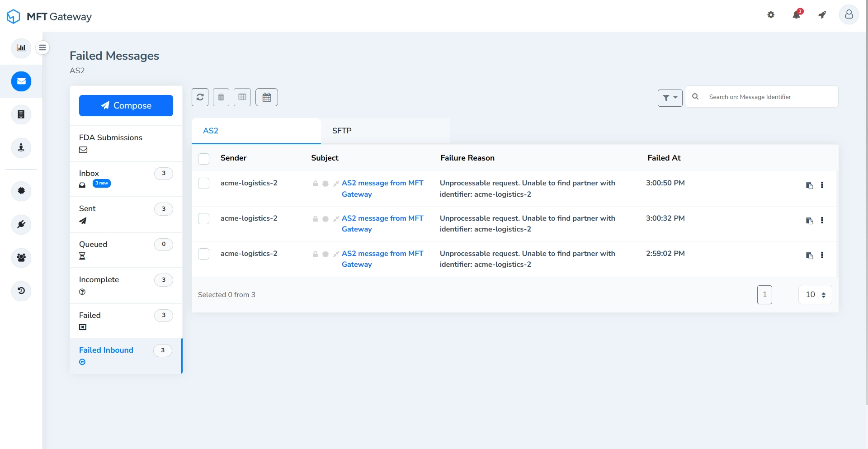
Task: Click the '3 new' badge under Inbox
Action: pyautogui.click(x=102, y=183)
